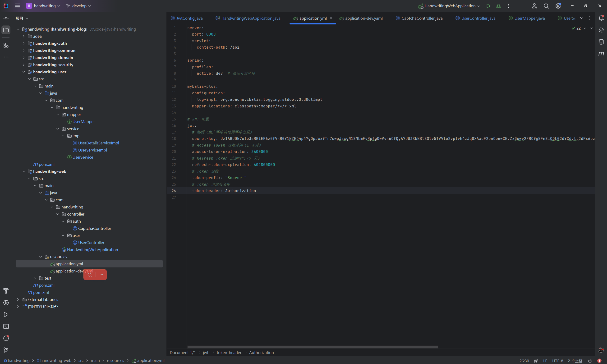Image resolution: width=607 pixels, height=364 pixels.
Task: Open the Commit tool window
Action: point(6,18)
